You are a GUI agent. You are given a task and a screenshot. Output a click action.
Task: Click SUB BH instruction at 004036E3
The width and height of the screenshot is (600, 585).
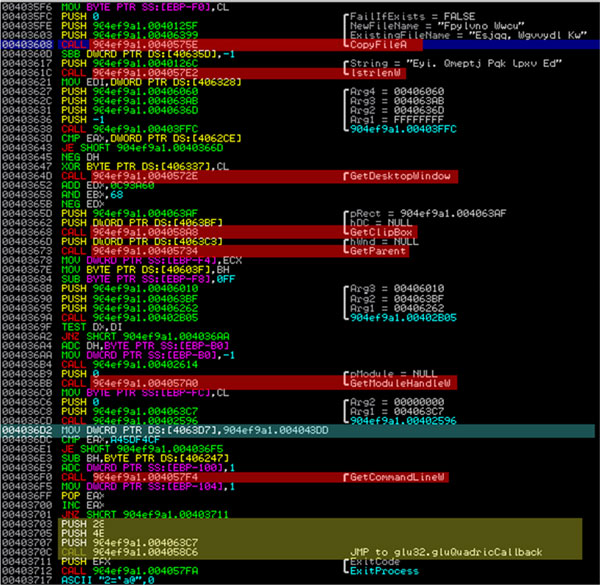coord(145,458)
